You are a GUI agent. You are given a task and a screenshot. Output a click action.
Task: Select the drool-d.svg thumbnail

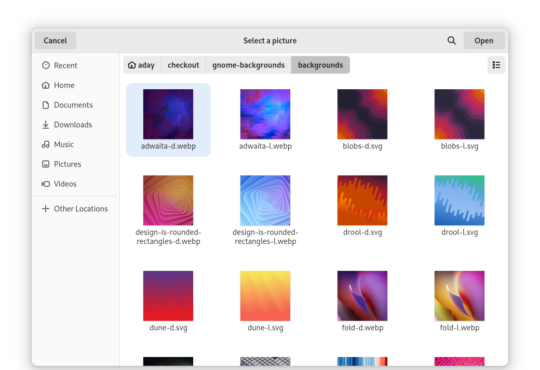pos(362,200)
